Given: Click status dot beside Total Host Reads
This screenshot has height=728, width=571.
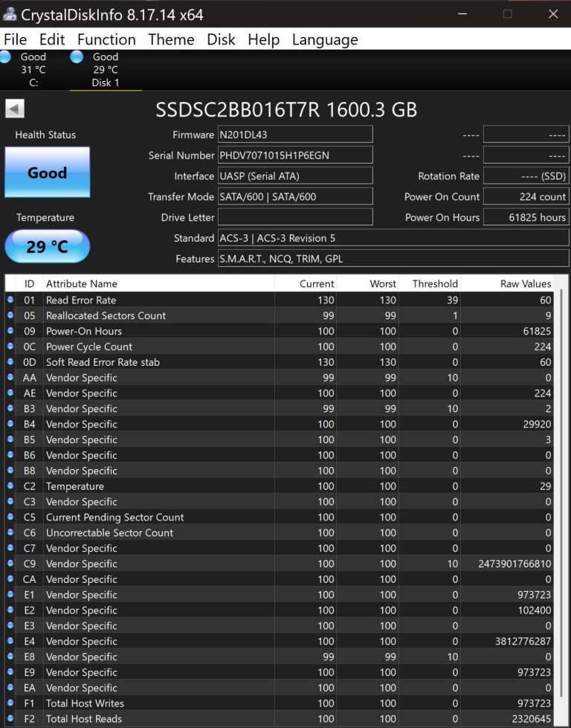Looking at the screenshot, I should (10, 718).
